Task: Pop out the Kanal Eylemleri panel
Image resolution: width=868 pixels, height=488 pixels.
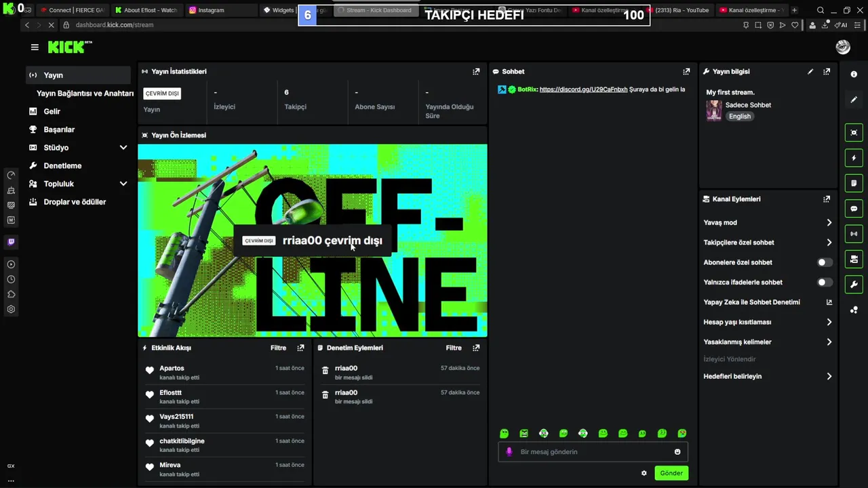Action: click(x=827, y=199)
